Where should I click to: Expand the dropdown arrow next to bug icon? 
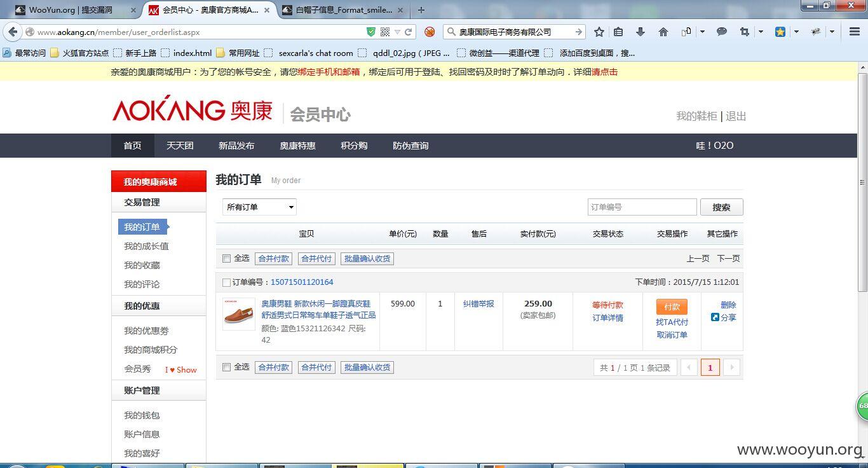(x=832, y=32)
